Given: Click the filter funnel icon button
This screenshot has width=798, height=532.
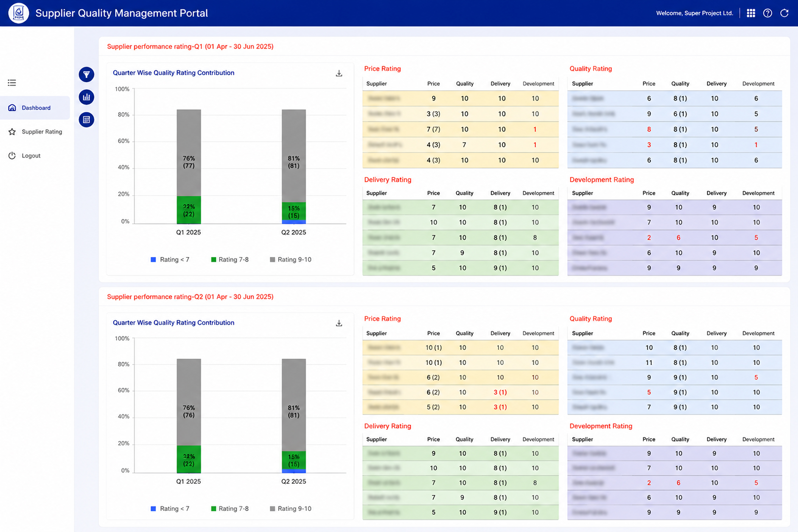Looking at the screenshot, I should [86, 74].
